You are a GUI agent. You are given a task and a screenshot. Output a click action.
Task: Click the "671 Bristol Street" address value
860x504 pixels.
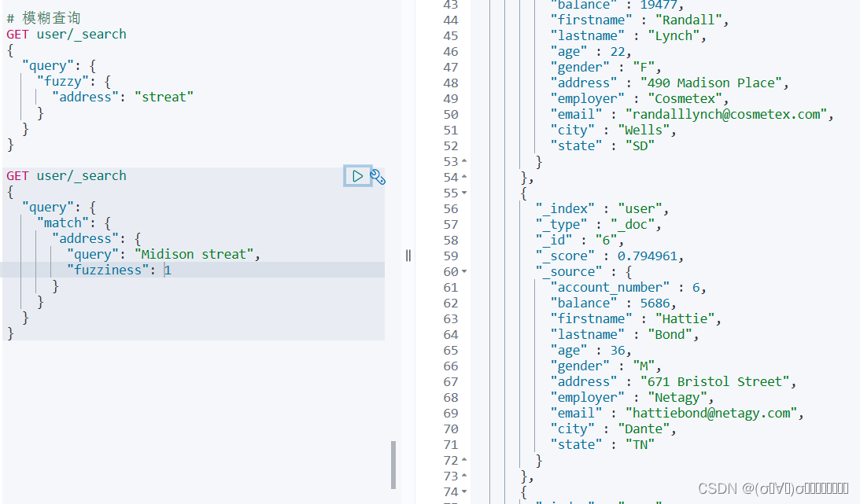coord(714,381)
